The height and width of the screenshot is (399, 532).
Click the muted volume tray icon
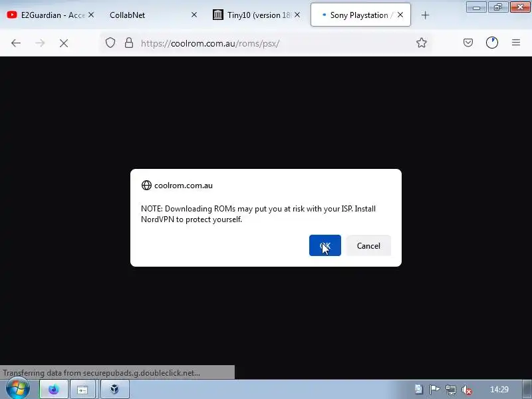pos(467,390)
